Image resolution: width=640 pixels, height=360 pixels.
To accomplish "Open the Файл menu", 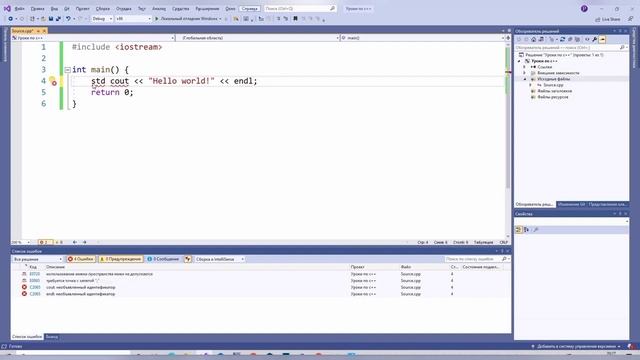I will tap(19, 9).
